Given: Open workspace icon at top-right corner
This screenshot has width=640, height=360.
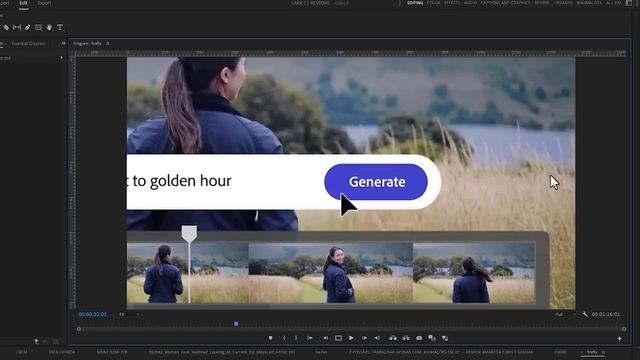Looking at the screenshot, I should [x=629, y=3].
